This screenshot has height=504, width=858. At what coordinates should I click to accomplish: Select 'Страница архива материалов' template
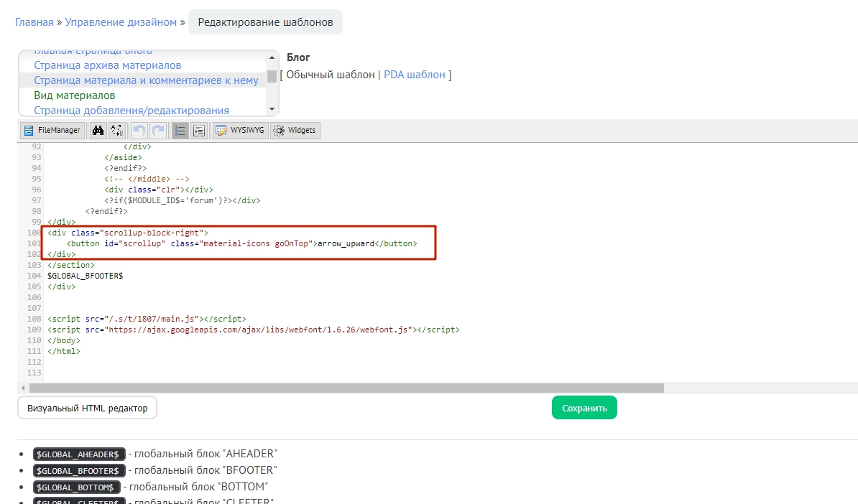107,65
